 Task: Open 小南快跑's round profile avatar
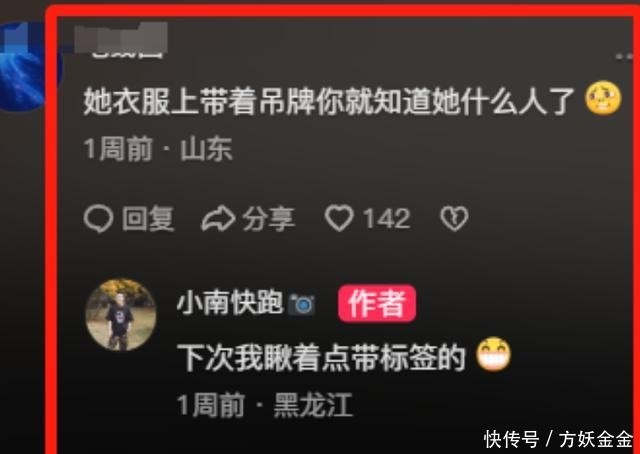point(121,315)
